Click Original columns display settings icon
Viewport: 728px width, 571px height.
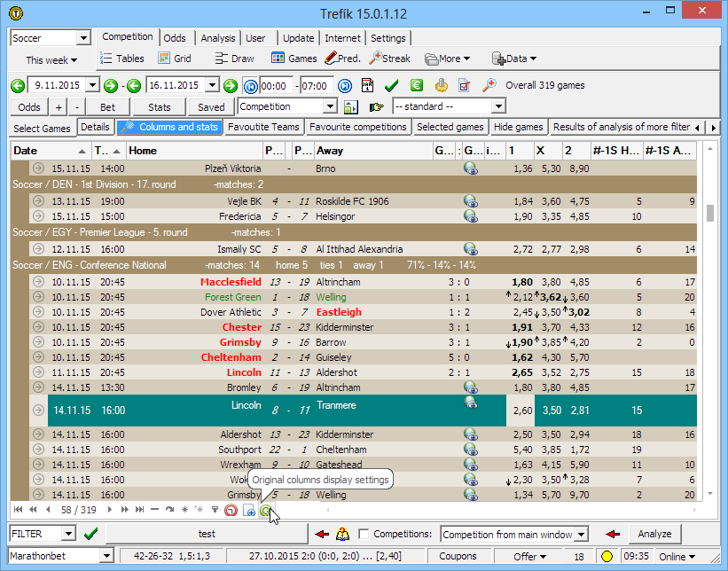tap(265, 510)
